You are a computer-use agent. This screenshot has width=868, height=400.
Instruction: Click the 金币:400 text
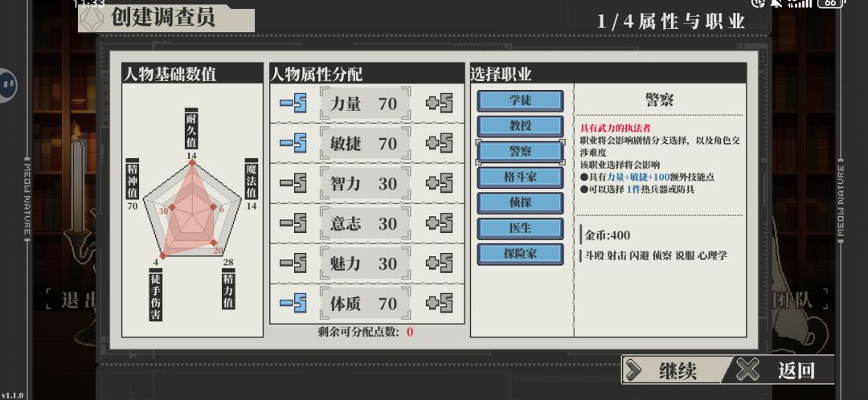[608, 235]
